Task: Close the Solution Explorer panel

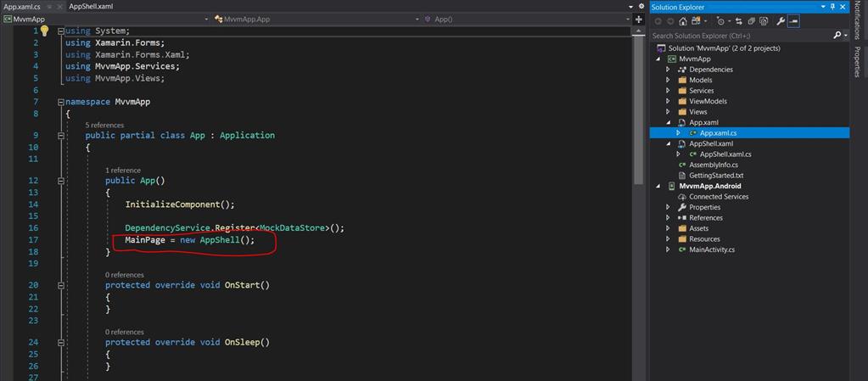Action: 843,7
